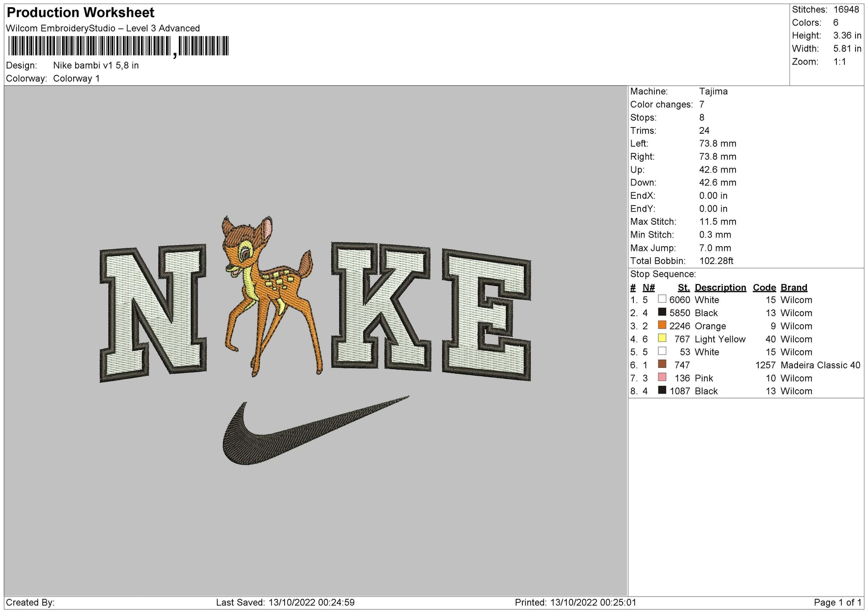Viewport: 868px width, 613px height.
Task: Click the 'Colorway 1' value
Action: point(76,78)
